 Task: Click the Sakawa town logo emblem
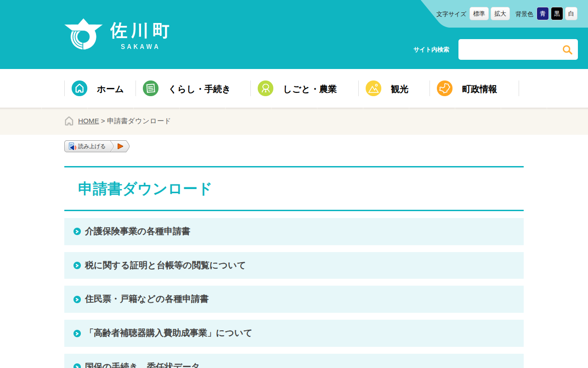[83, 34]
